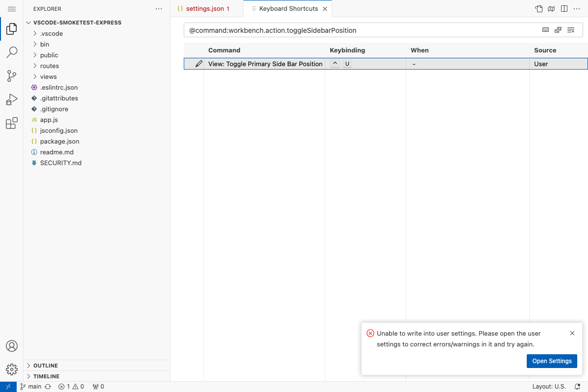The image size is (588, 392).
Task: Open Extensions view in activity bar
Action: pos(12,123)
